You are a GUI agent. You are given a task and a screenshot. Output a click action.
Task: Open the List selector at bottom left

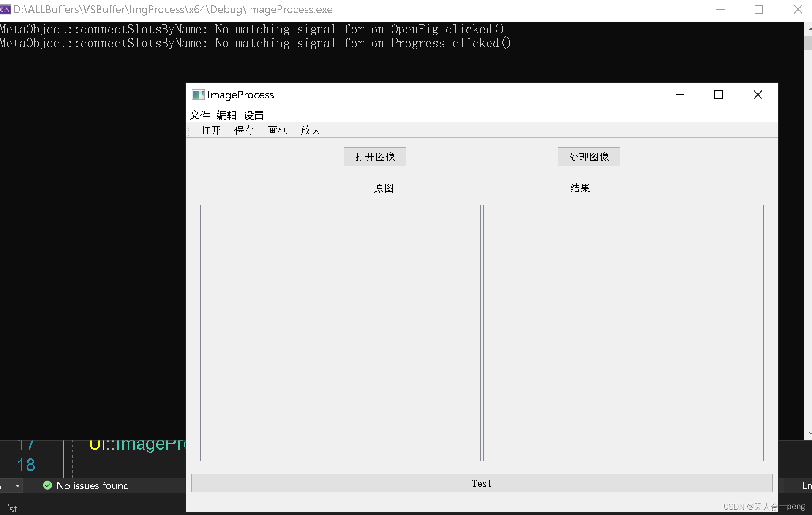click(10, 508)
